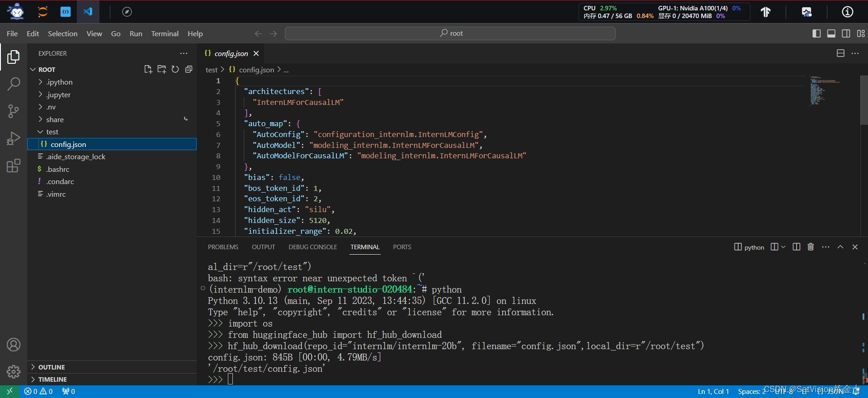868x398 pixels.
Task: Toggle bottom panel visibility
Action: click(831, 33)
